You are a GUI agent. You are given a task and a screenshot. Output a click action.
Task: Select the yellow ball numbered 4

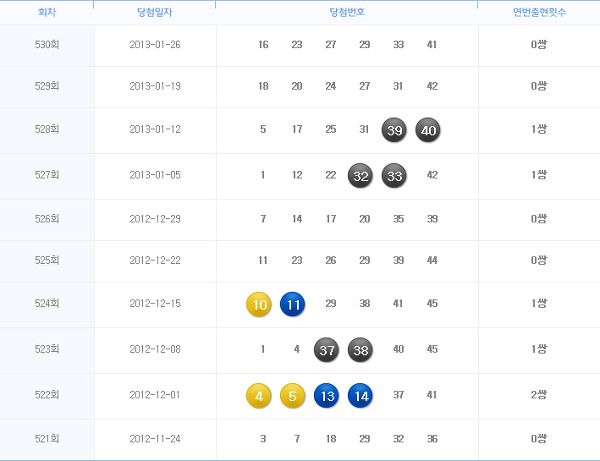coord(259,395)
